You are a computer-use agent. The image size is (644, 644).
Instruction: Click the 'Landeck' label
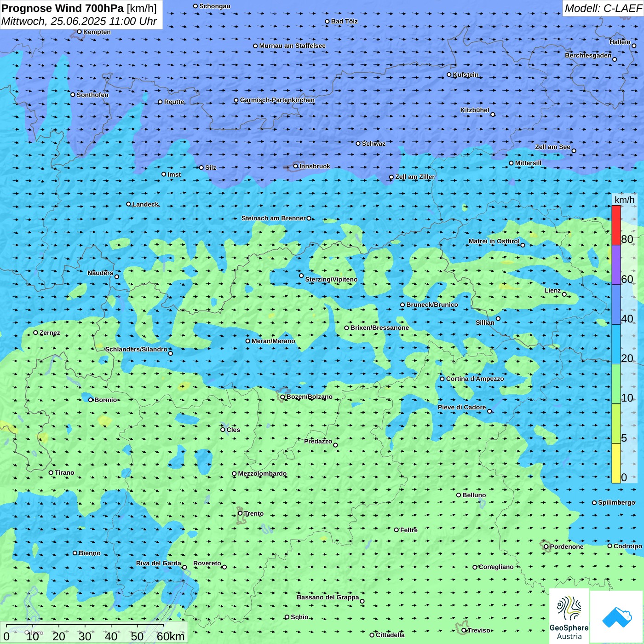point(145,204)
